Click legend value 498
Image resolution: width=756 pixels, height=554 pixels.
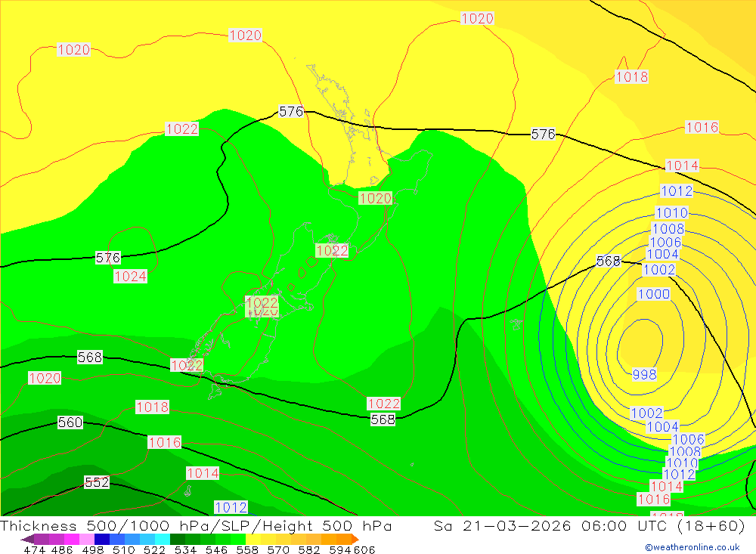[92, 549]
